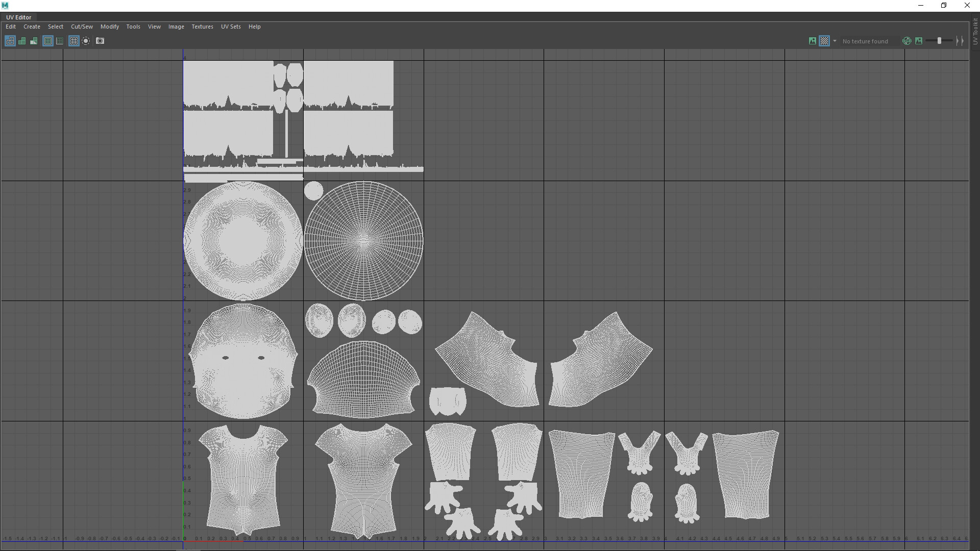Toggle the grid display icon
The image size is (980, 551).
coord(73,41)
